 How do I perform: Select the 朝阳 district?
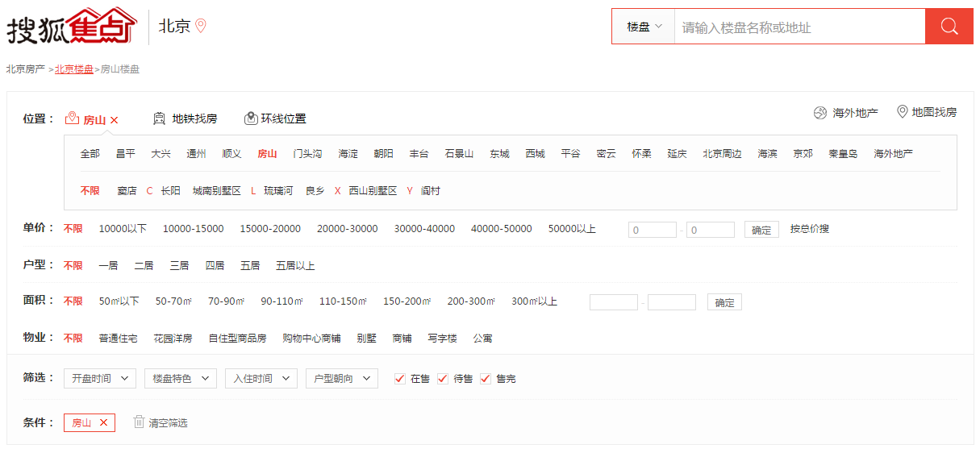coord(384,153)
